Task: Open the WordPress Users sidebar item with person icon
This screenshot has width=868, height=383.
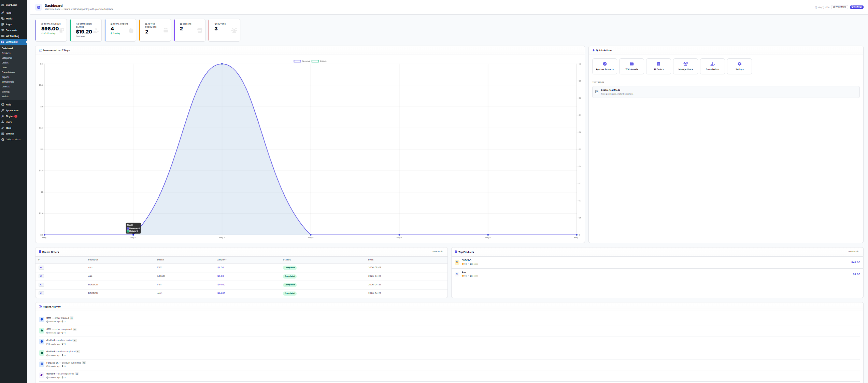Action: (x=9, y=122)
